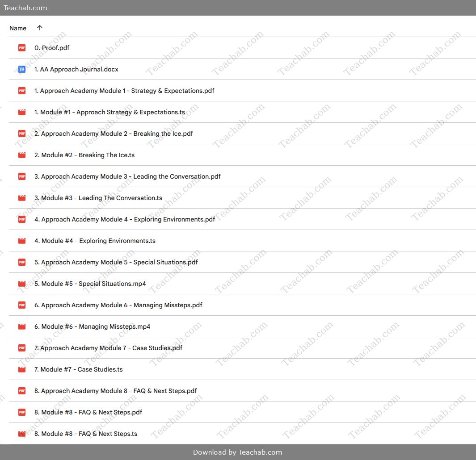Open 6. Module #6 - Managing Missteps.mp4
This screenshot has height=460, width=476.
pos(92,326)
